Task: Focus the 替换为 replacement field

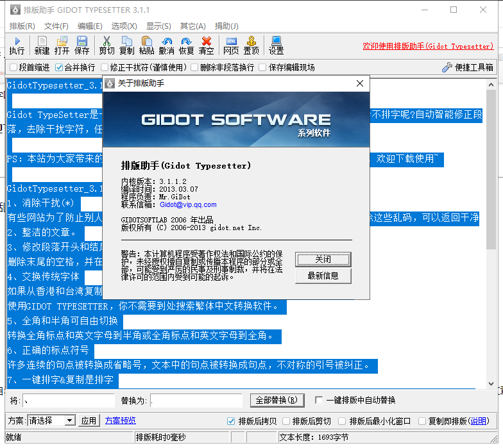Action: pos(196,401)
